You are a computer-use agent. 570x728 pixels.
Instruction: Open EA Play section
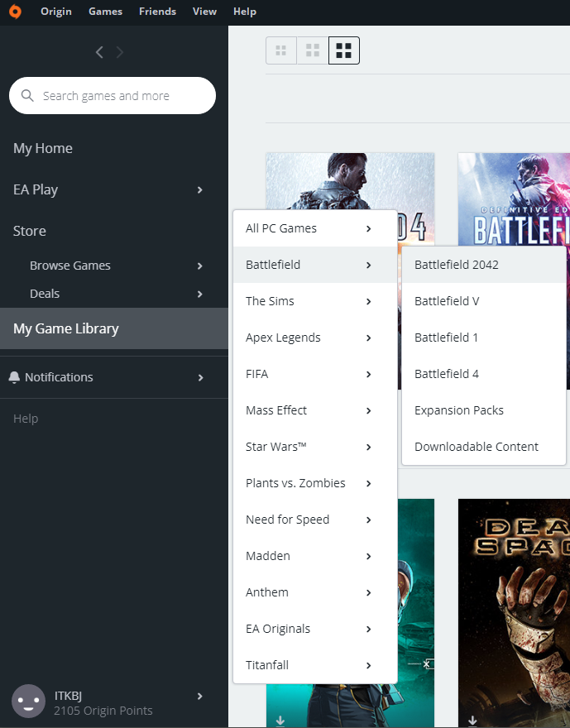click(x=36, y=189)
